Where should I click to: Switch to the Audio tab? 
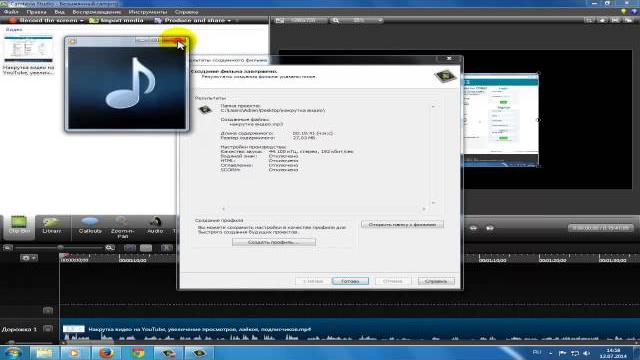coord(155,225)
